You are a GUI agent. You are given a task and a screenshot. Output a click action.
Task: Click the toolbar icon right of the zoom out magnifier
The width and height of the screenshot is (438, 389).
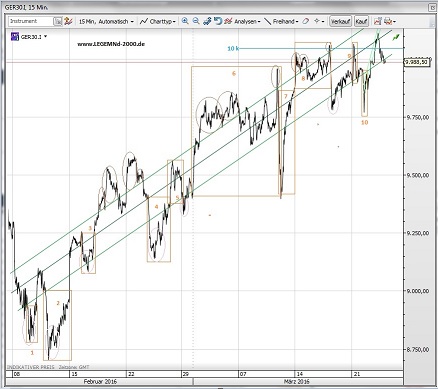coord(207,21)
